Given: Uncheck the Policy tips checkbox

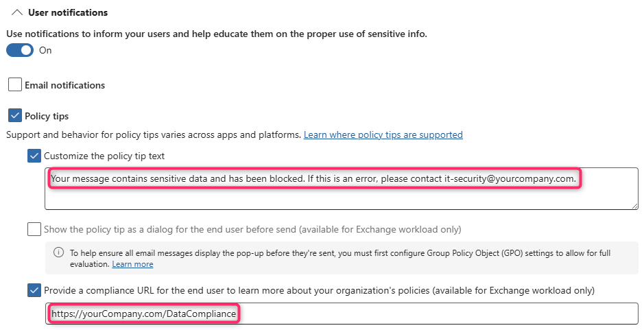Looking at the screenshot, I should 15,116.
